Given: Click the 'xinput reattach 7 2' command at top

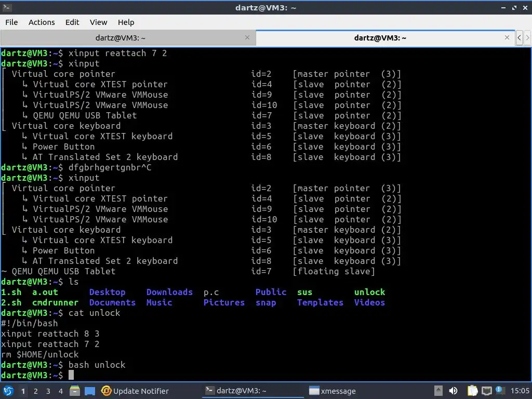Looking at the screenshot, I should (x=118, y=54).
